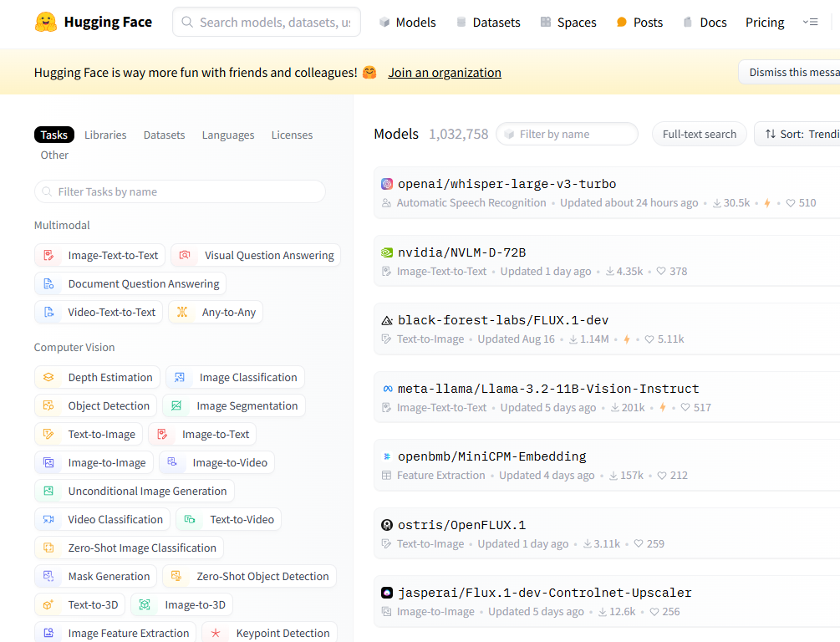
Task: Open black-forest-labs/FLUX.1-dev model
Action: click(503, 320)
